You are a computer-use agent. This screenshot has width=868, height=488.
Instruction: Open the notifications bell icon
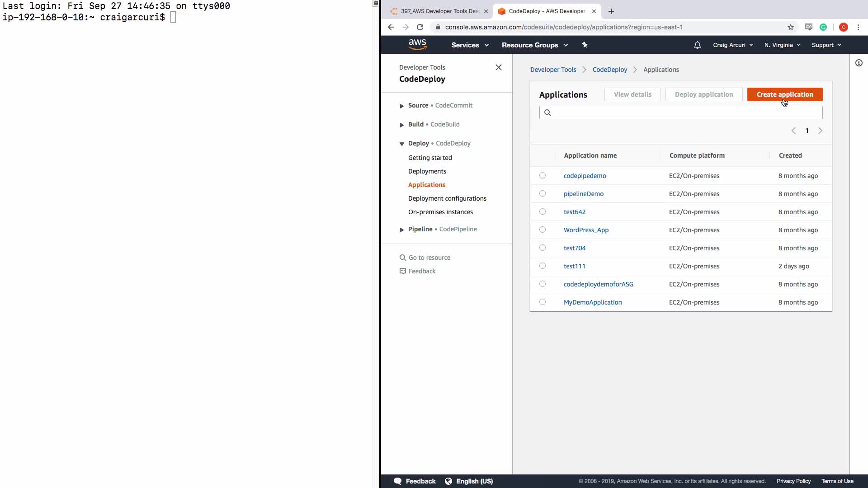[697, 45]
